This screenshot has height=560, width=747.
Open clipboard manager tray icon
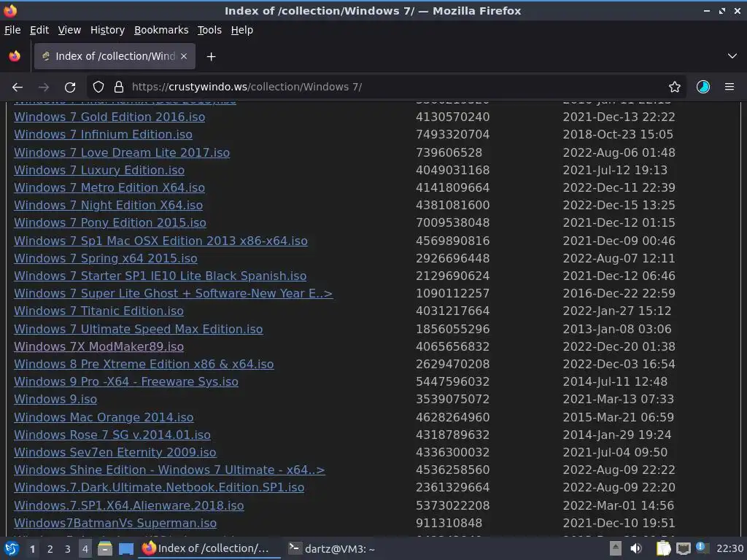[663, 549]
